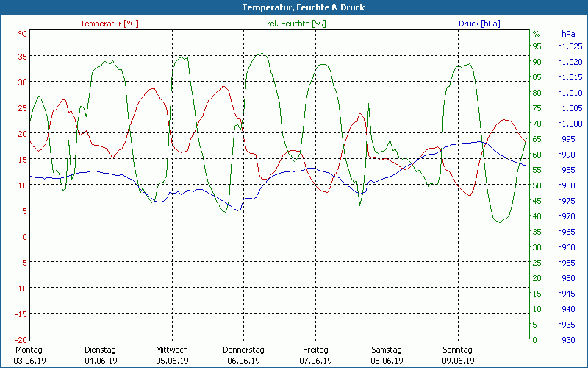The image size is (588, 368).
Task: Click the red "°C" axis unit label
Action: pyautogui.click(x=23, y=34)
